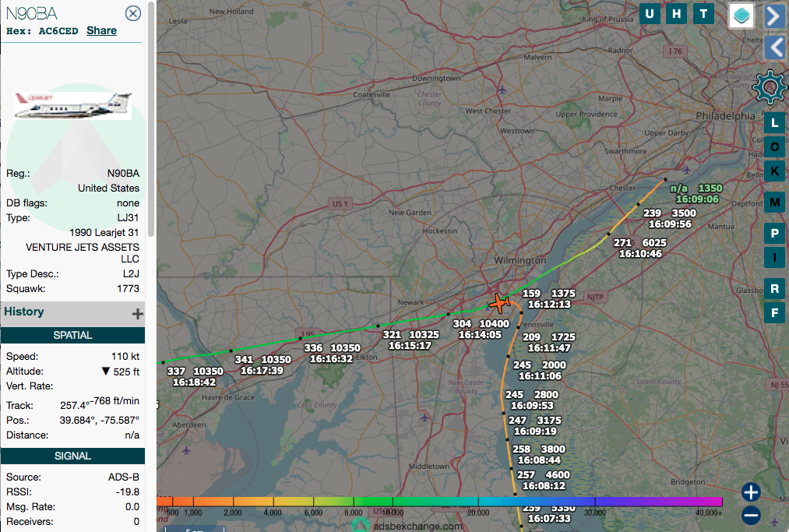This screenshot has width=789, height=532.
Task: Toggle the M map option button
Action: tap(774, 203)
